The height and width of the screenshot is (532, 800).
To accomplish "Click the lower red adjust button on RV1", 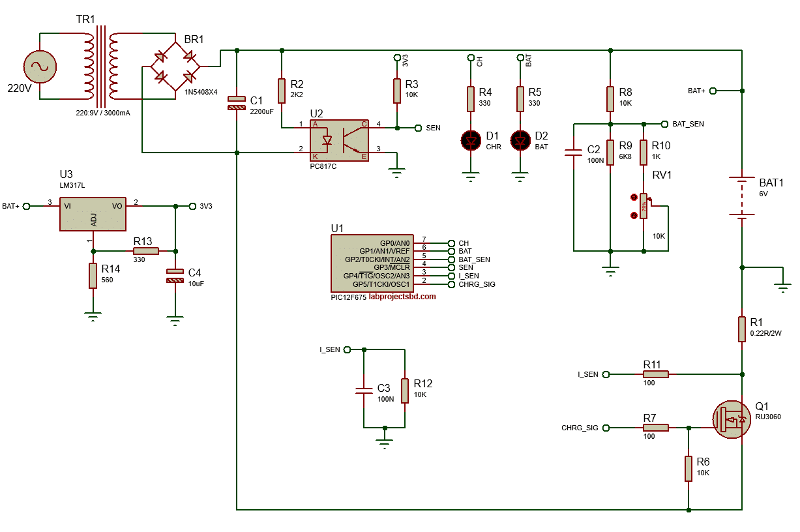I will 633,215.
